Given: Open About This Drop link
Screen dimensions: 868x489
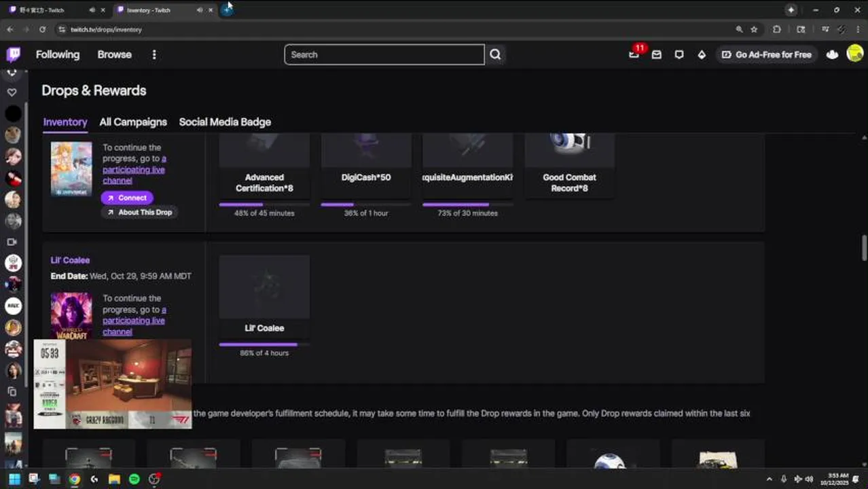Looking at the screenshot, I should [x=139, y=212].
